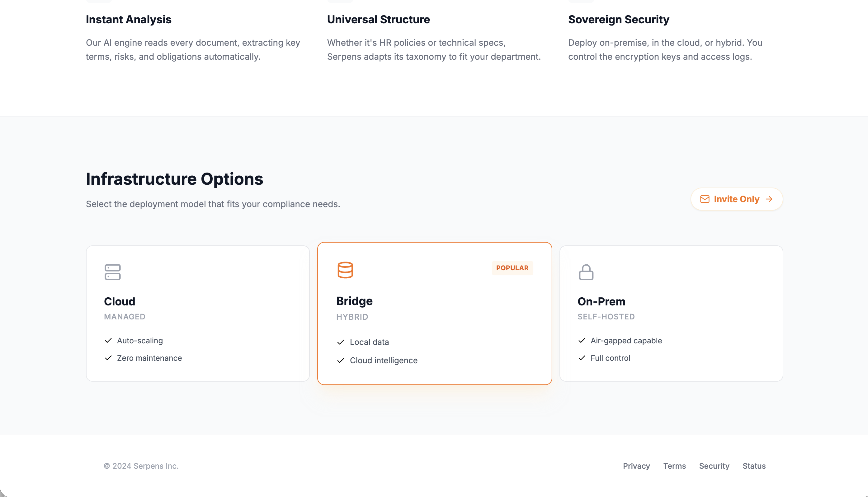Click the checkmark beside Cloud intelligence

point(340,360)
